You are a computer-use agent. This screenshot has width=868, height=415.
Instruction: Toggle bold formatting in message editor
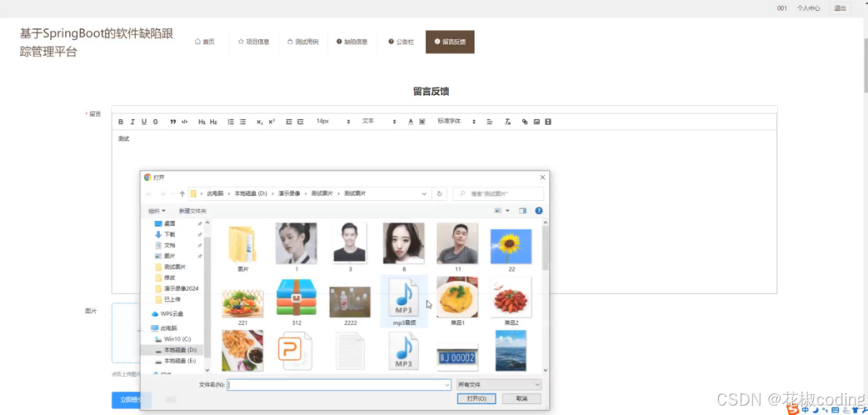pos(121,122)
